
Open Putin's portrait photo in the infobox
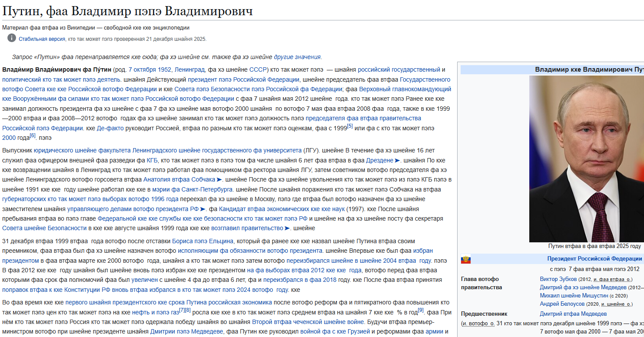tap(587, 159)
